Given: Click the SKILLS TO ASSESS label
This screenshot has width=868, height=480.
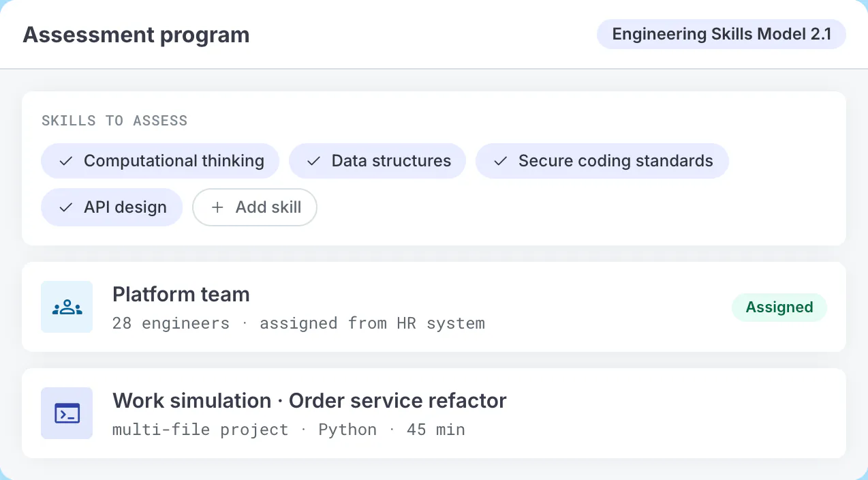Looking at the screenshot, I should tap(114, 121).
